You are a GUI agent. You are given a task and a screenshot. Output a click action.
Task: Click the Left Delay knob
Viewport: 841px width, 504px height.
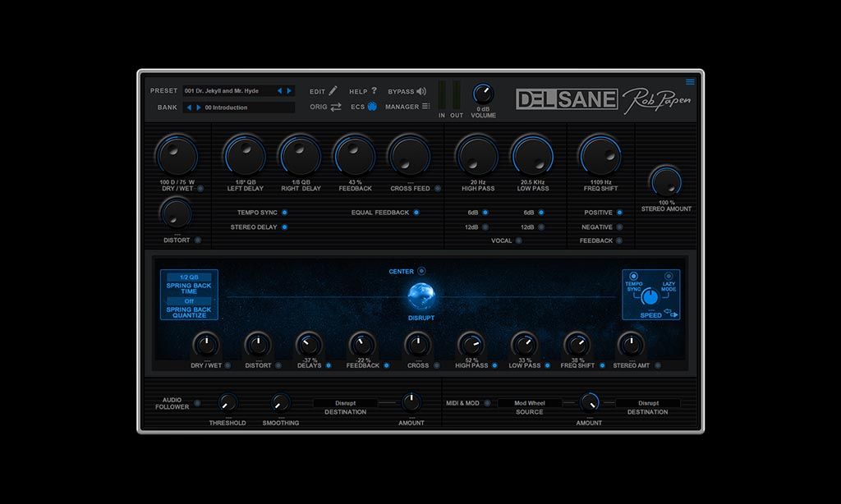click(x=245, y=156)
